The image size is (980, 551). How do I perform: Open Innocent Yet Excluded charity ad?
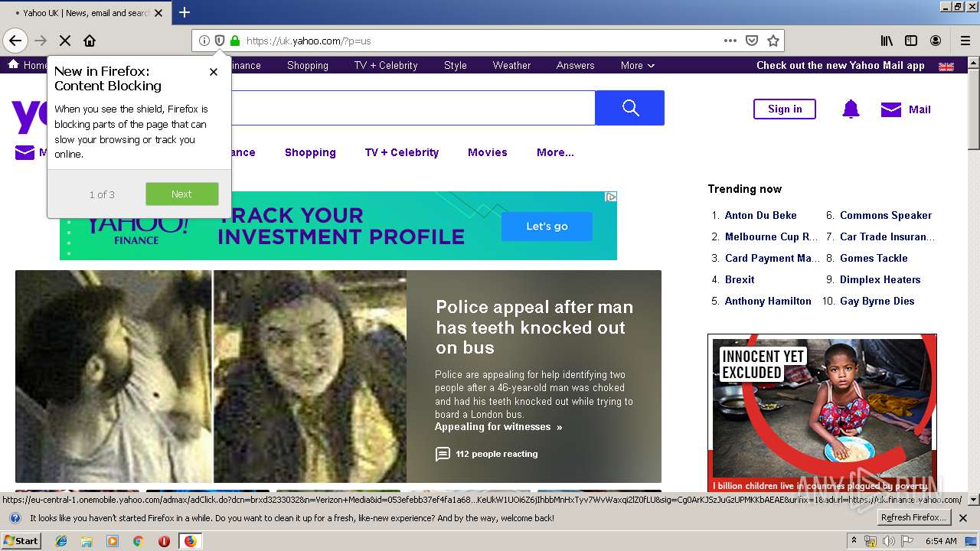[x=822, y=413]
